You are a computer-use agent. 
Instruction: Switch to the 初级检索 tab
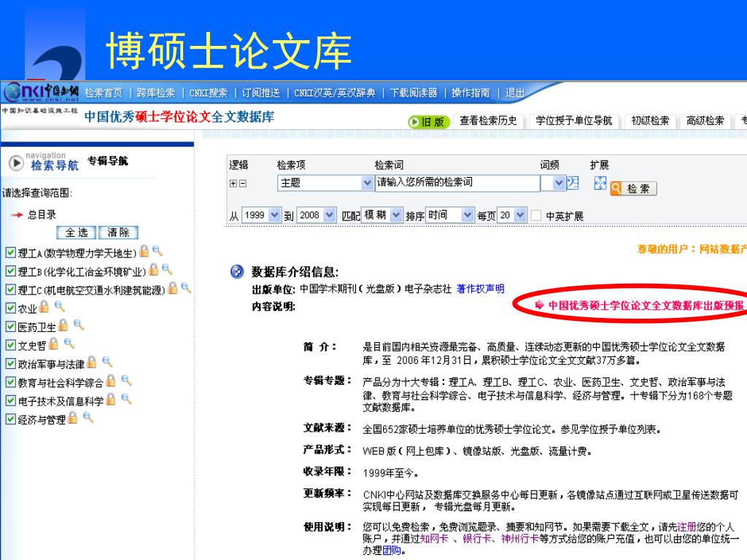(x=650, y=121)
